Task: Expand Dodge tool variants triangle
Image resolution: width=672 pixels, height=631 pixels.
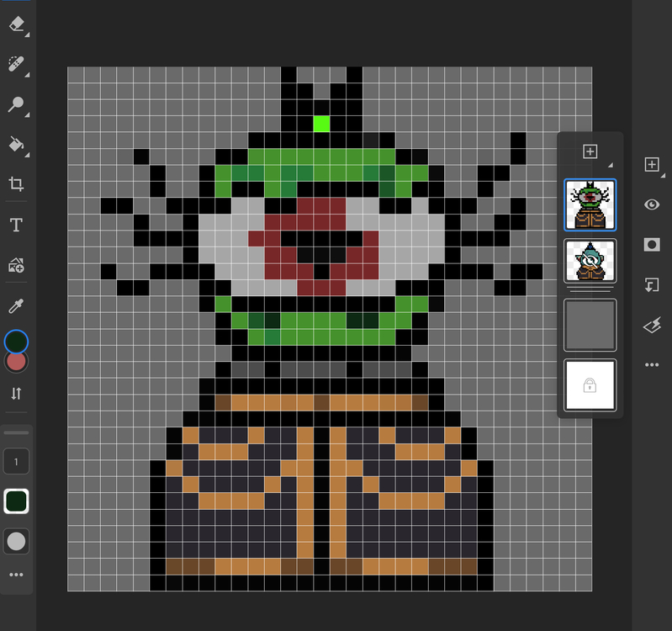Action: click(x=27, y=115)
